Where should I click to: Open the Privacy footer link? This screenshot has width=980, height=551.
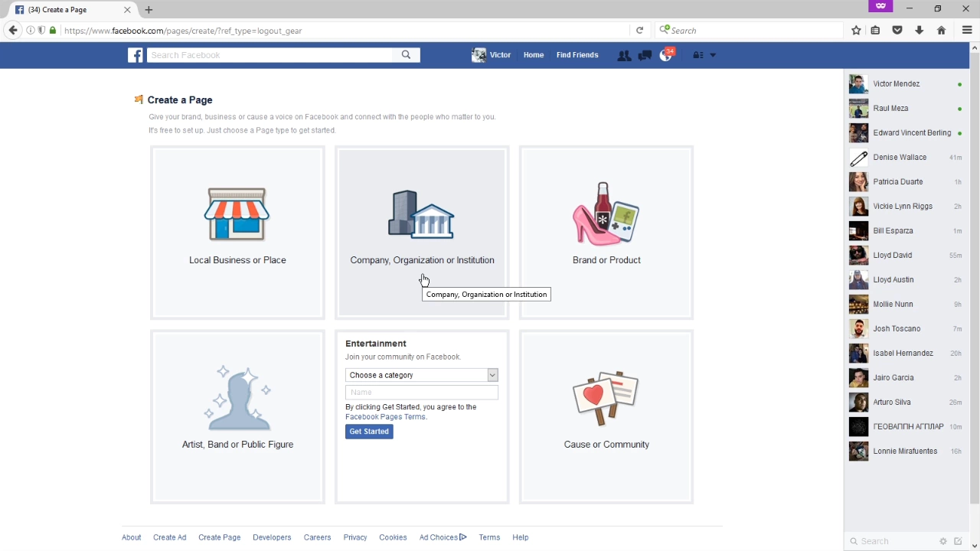point(355,537)
